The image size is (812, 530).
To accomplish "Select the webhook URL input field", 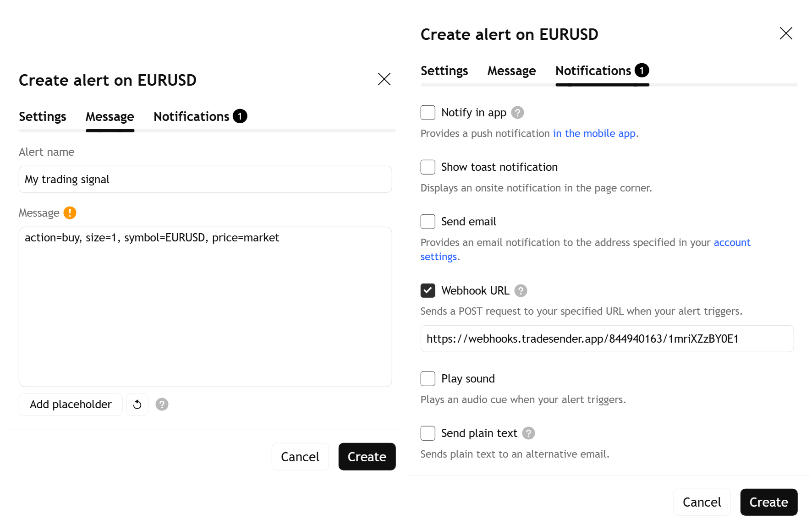I will tap(607, 339).
